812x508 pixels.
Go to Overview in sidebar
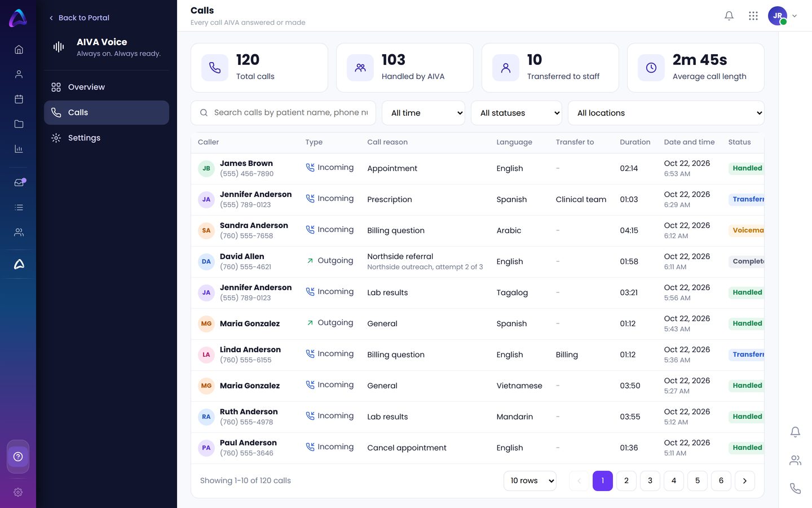tap(107, 87)
